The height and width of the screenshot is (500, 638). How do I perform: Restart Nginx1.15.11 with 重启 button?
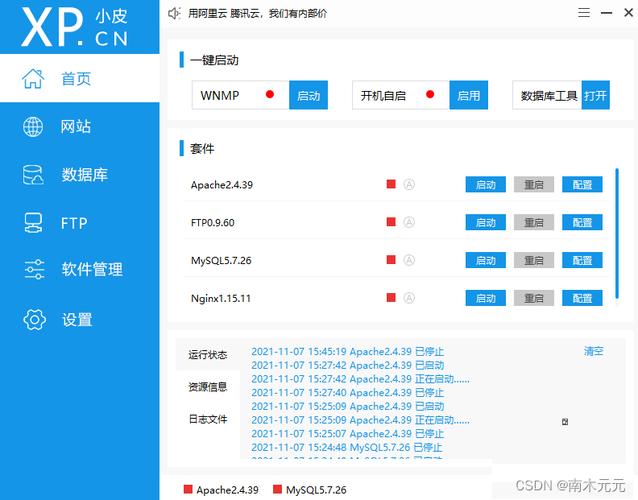coord(534,298)
